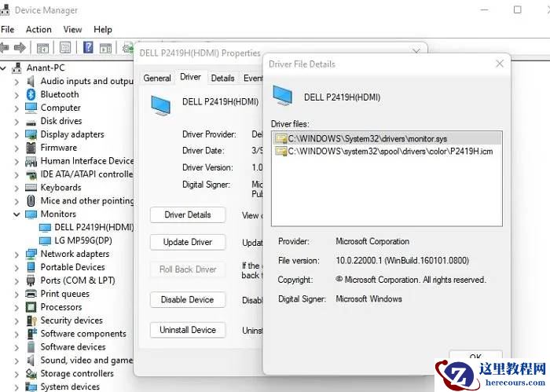Collapse the Anant-PC root node
The image size is (550, 392).
(x=3, y=68)
